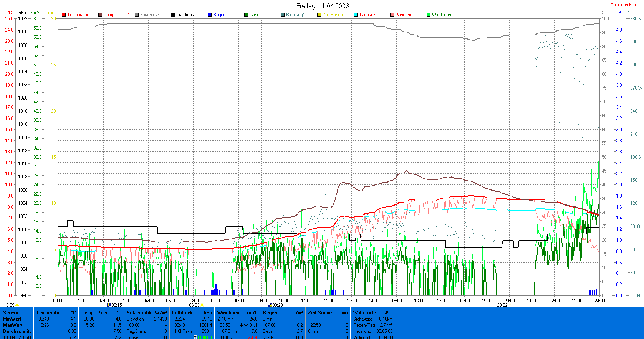Click the blue Regen legend square

pos(210,15)
